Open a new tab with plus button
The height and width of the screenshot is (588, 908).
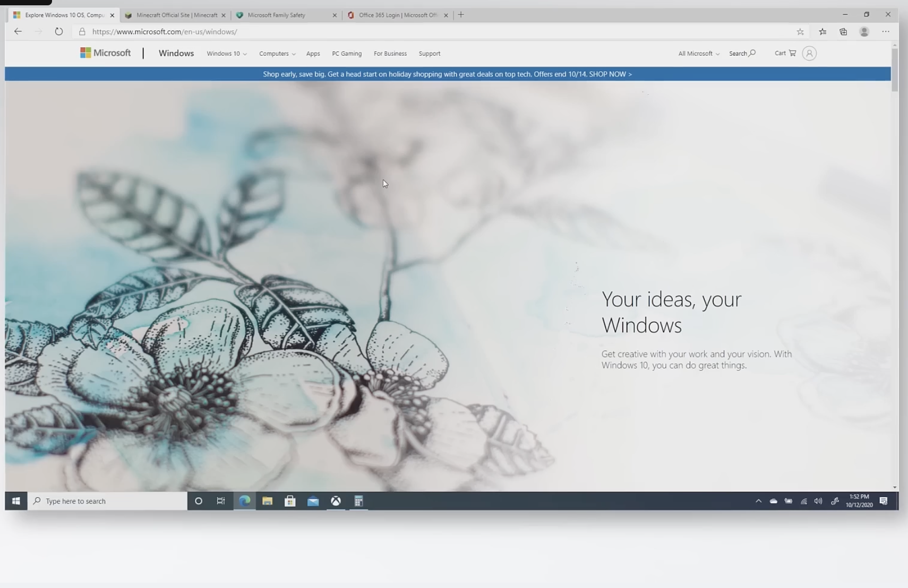click(x=461, y=15)
